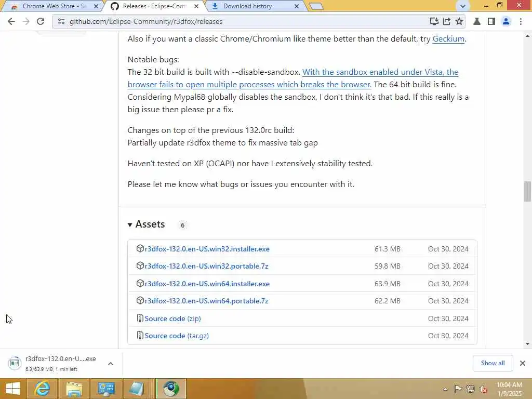
Task: Toggle the side panel icon
Action: coord(491,21)
